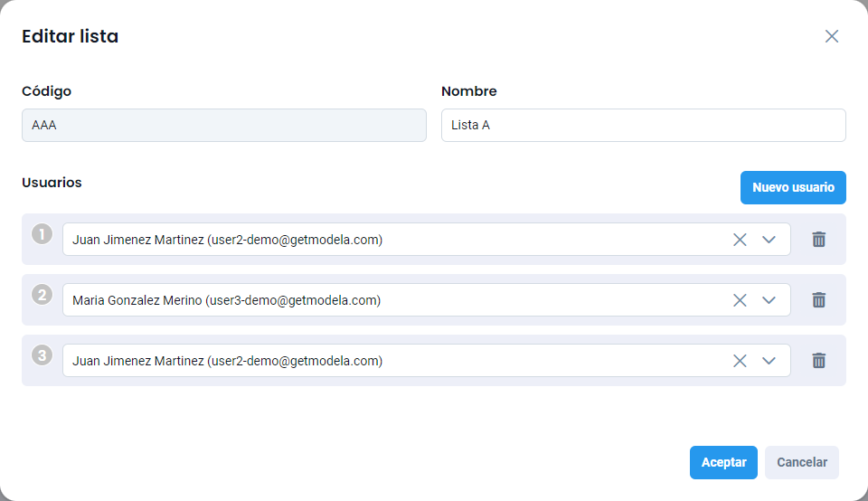
Task: Click the number 2 row badge
Action: (x=42, y=295)
